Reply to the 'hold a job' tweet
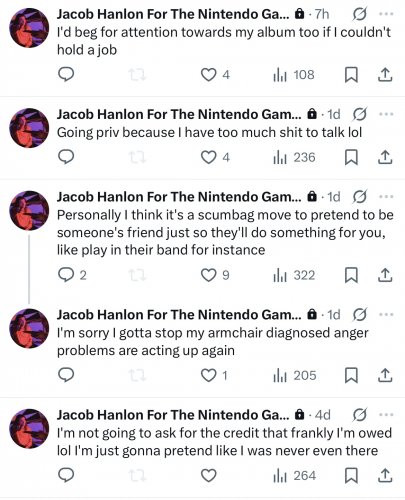 66,74
